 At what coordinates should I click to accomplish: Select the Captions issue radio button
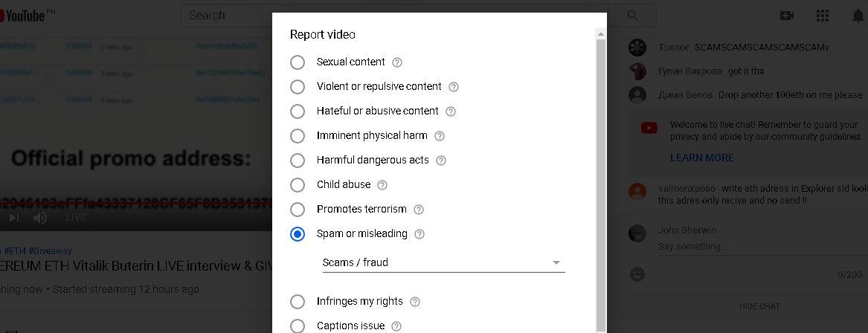[x=298, y=326]
